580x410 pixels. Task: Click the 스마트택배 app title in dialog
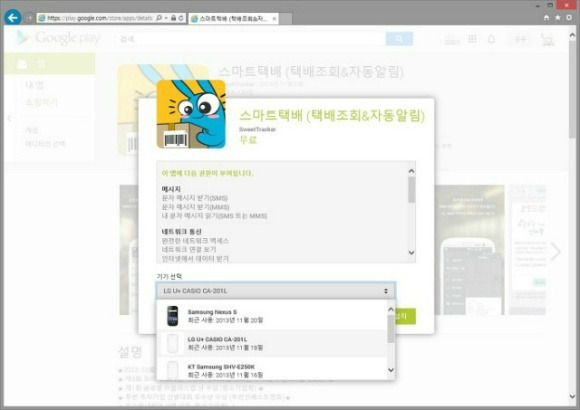(x=332, y=115)
